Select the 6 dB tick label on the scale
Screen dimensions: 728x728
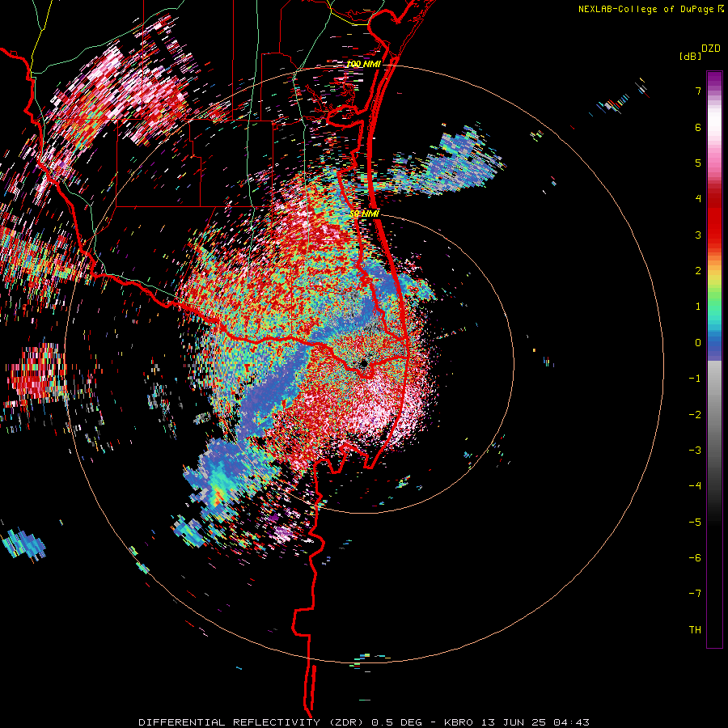[698, 127]
